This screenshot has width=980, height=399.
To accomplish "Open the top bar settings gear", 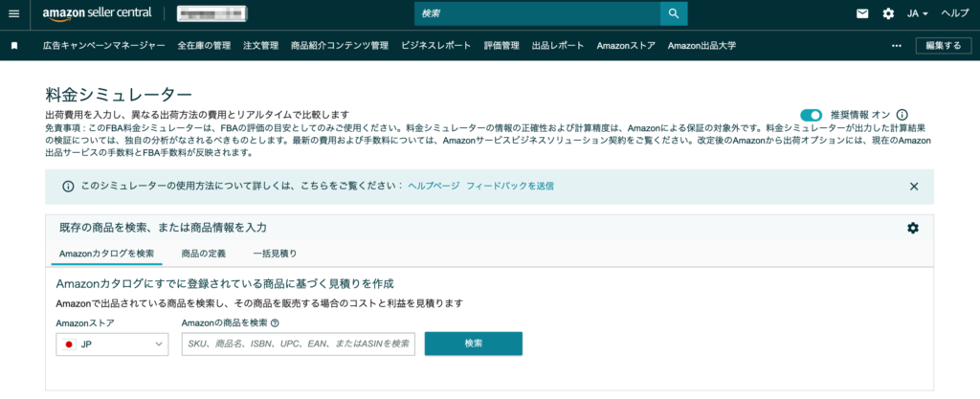I will tap(888, 13).
